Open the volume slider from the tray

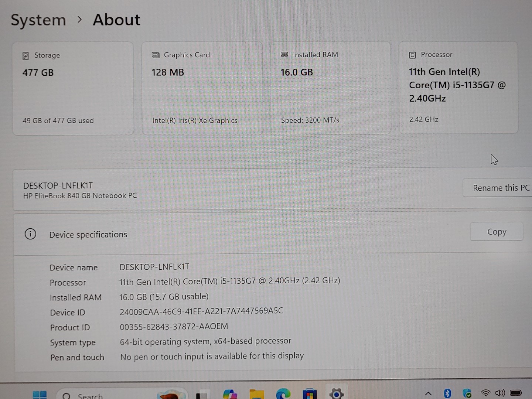coord(500,393)
